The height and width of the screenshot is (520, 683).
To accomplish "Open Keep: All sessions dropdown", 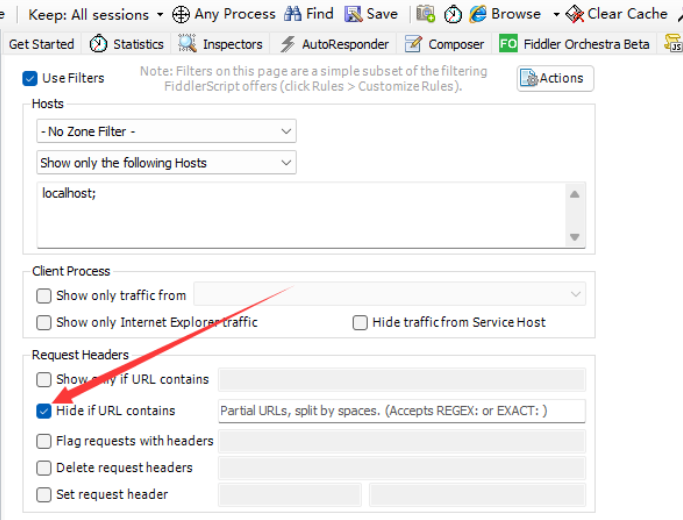I will (95, 14).
